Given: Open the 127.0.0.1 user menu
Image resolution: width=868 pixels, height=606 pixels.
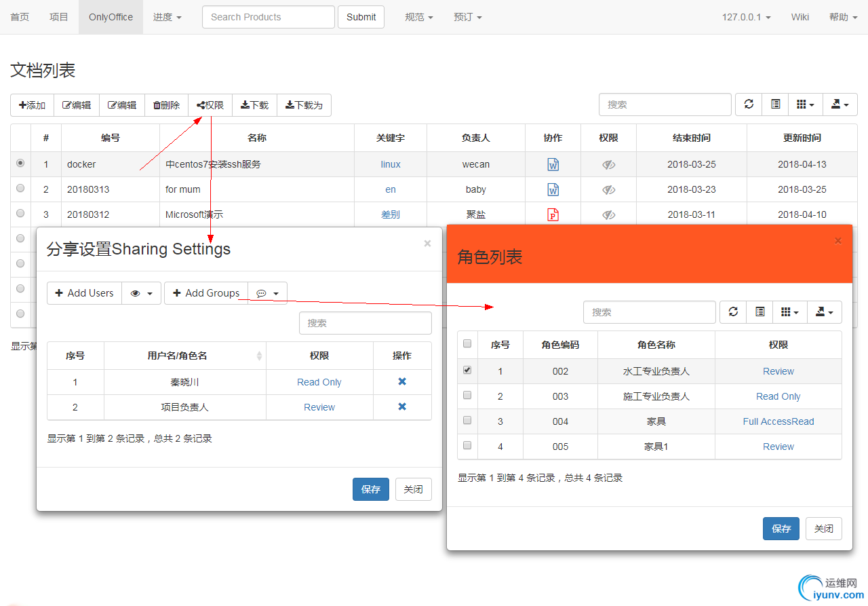Looking at the screenshot, I should coord(746,17).
